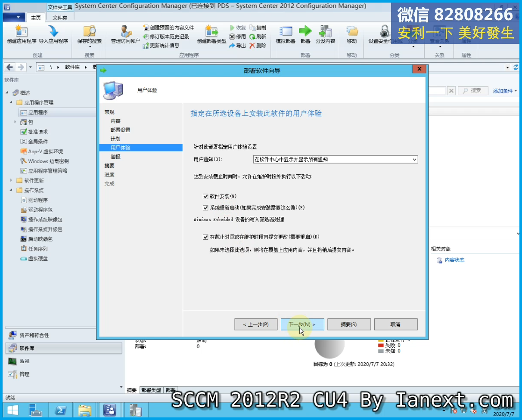
Task: Select Content (内容) wizard step
Action: (x=115, y=121)
